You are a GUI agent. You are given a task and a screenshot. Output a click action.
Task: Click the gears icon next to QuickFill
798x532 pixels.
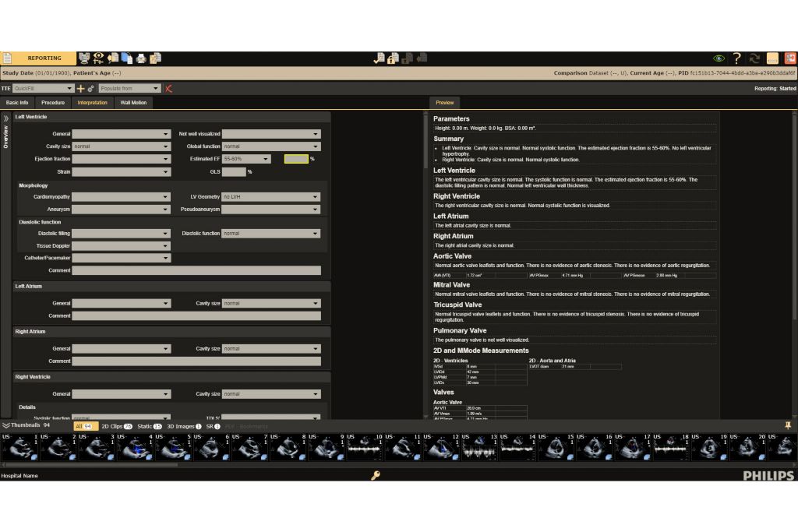(90, 89)
